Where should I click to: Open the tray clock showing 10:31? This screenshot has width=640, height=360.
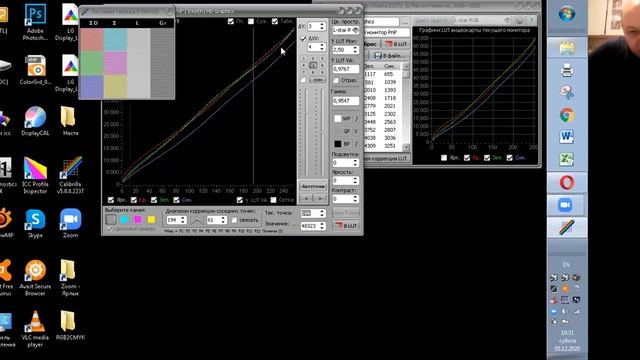567,340
